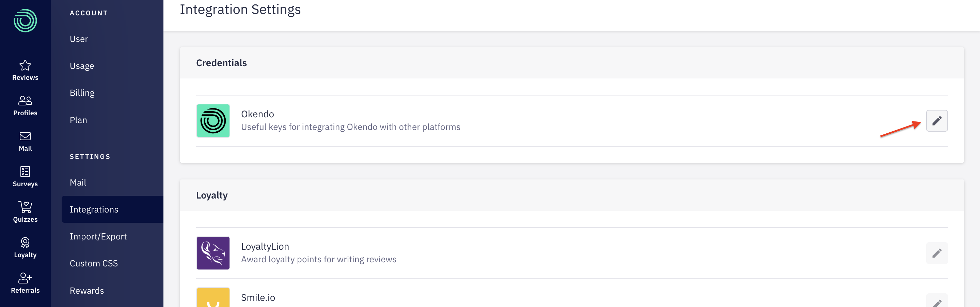Open User account page
The height and width of the screenshot is (307, 980).
click(79, 39)
